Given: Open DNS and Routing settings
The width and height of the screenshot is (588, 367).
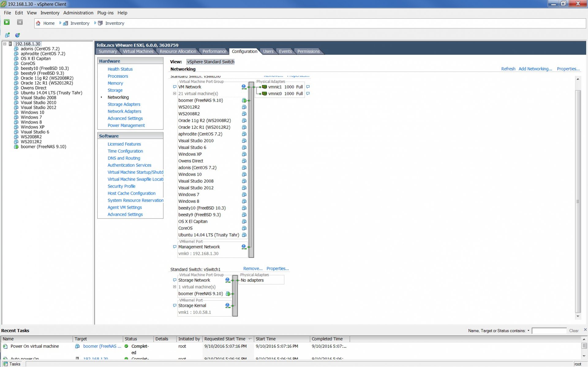Looking at the screenshot, I should point(124,158).
